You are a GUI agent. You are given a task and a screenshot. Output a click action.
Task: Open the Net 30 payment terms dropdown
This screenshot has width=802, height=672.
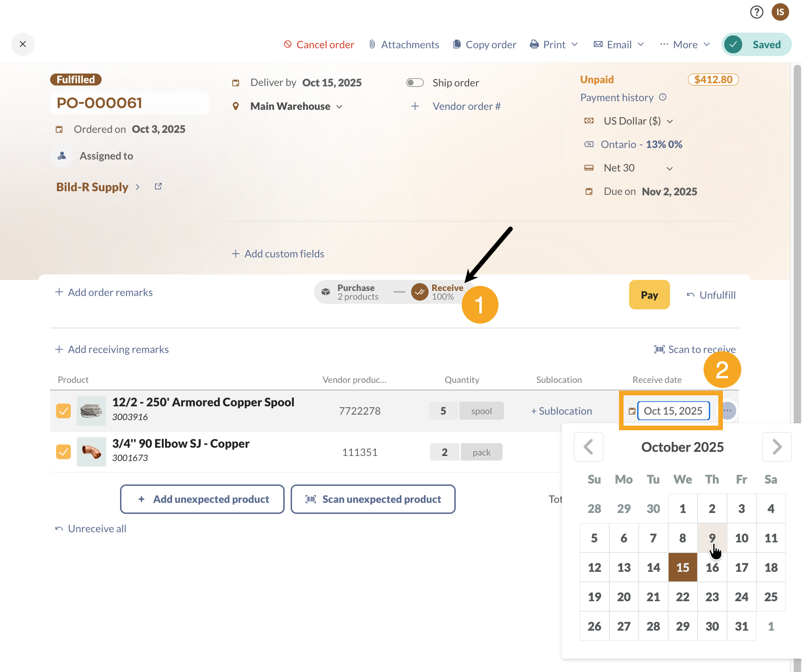(670, 168)
